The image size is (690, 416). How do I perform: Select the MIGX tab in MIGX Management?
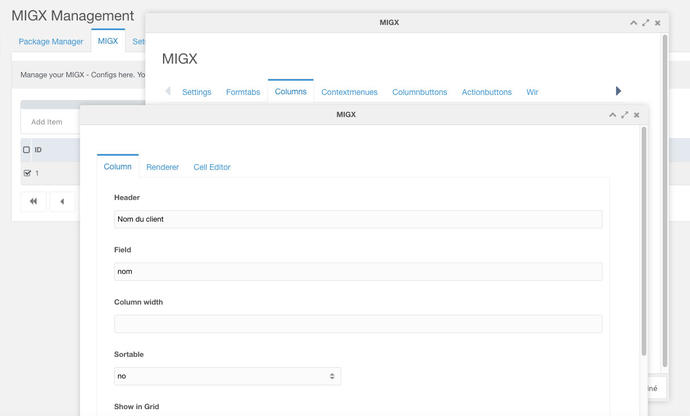tap(108, 41)
